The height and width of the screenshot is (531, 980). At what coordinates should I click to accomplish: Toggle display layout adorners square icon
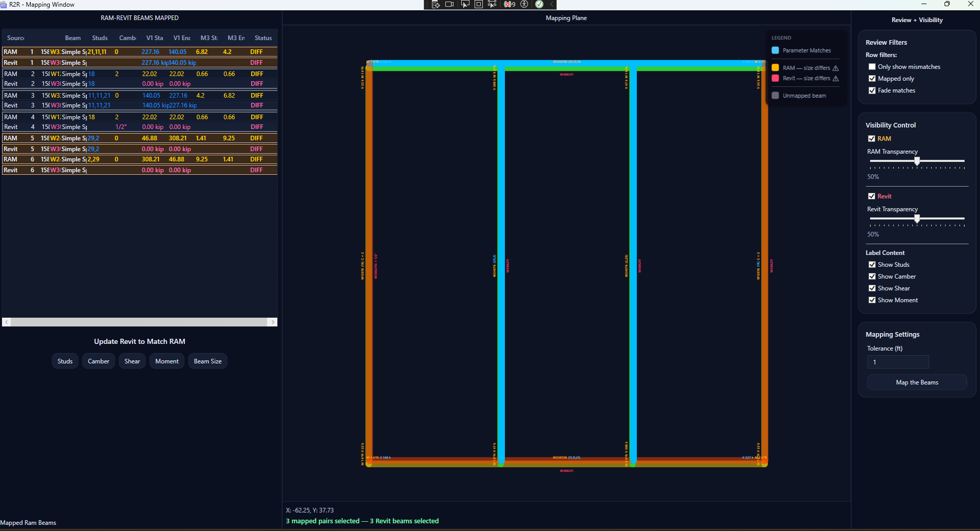click(x=478, y=4)
